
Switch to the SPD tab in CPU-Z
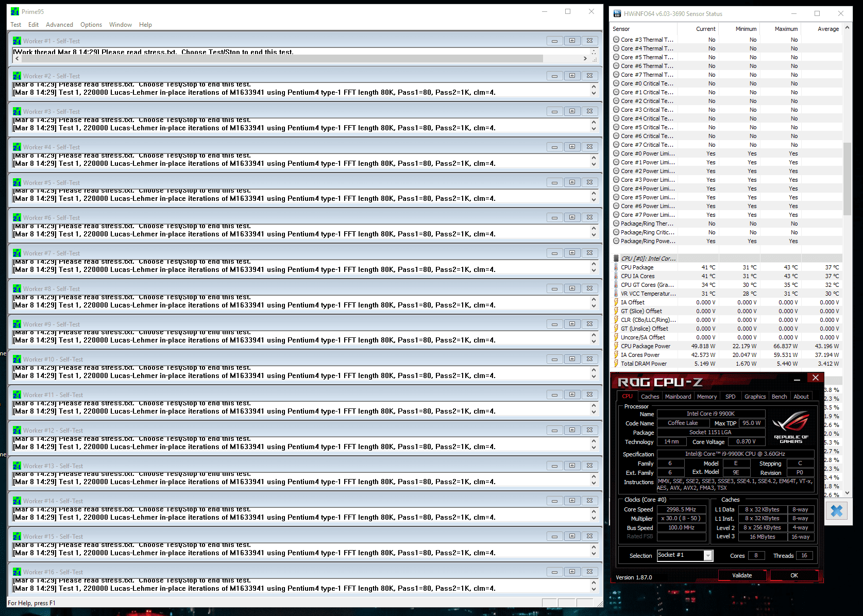[x=731, y=397]
